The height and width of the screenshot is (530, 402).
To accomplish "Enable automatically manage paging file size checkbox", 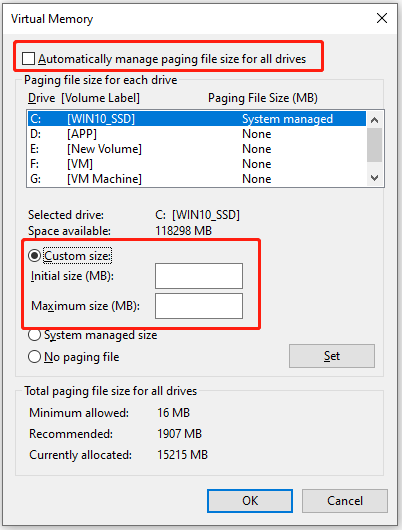I will (28, 58).
